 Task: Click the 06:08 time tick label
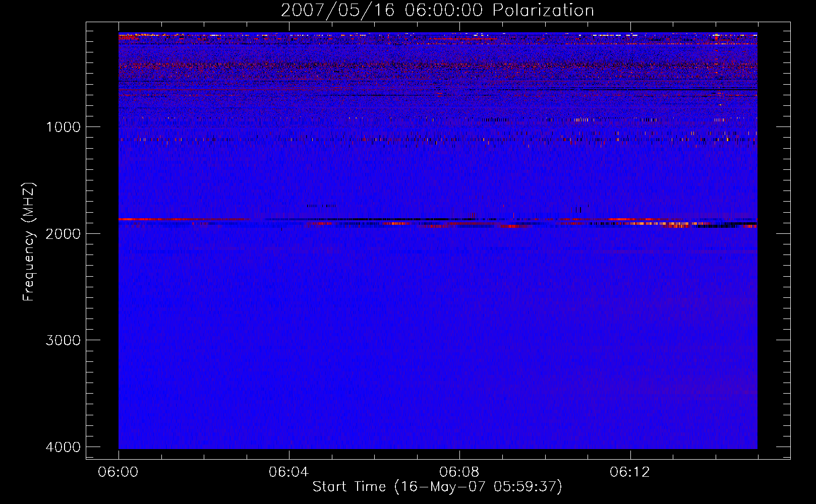tap(459, 472)
